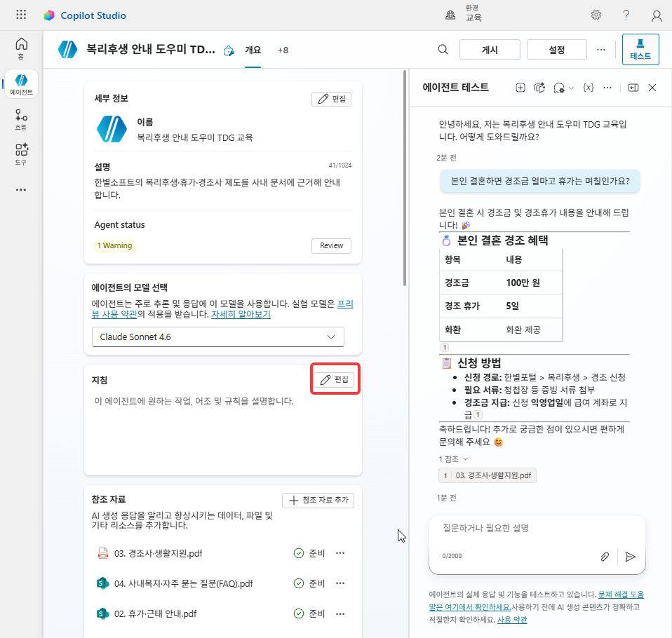672x638 pixels.
Task: Click the 100만 원 table cell
Action: coord(523,283)
